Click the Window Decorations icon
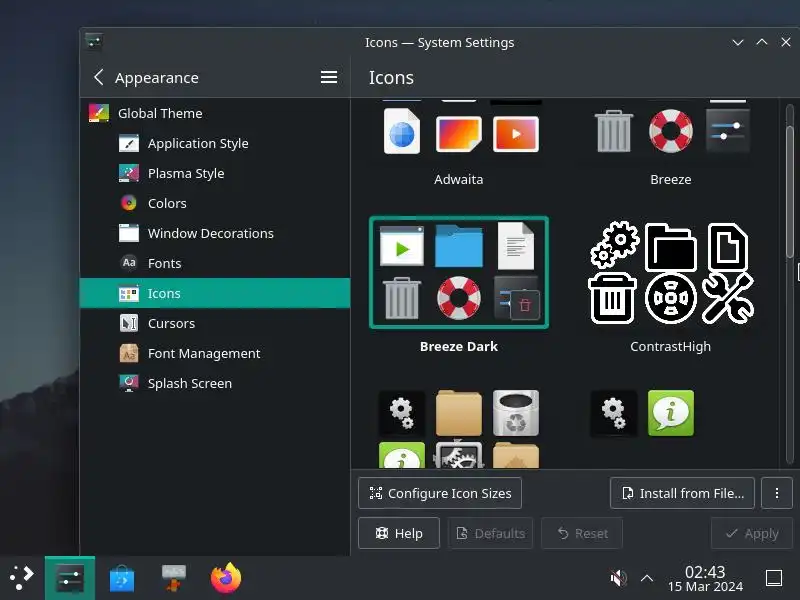 [129, 233]
